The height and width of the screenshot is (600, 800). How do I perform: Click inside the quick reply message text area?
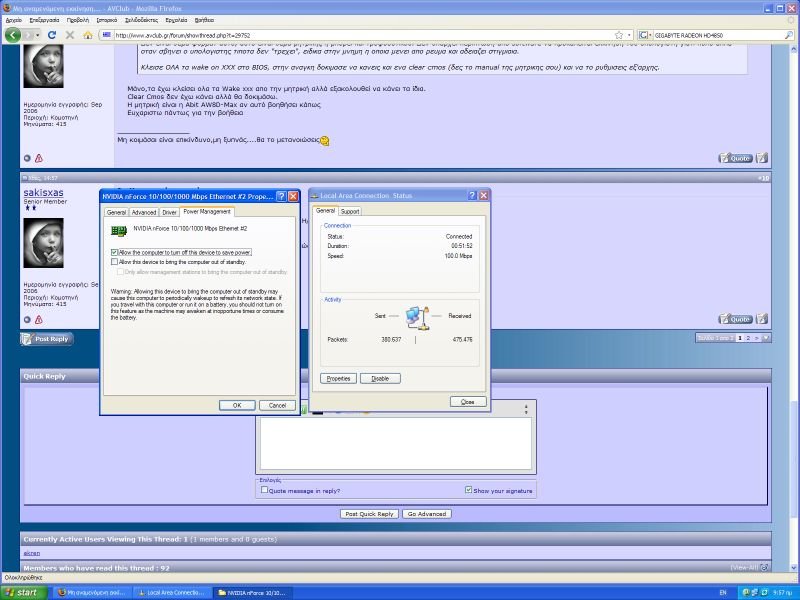pyautogui.click(x=395, y=443)
